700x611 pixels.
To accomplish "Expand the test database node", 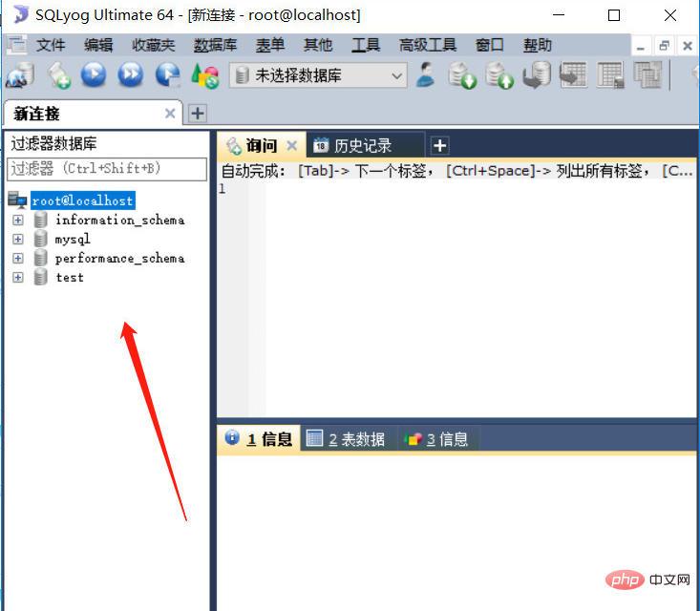I will click(17, 277).
